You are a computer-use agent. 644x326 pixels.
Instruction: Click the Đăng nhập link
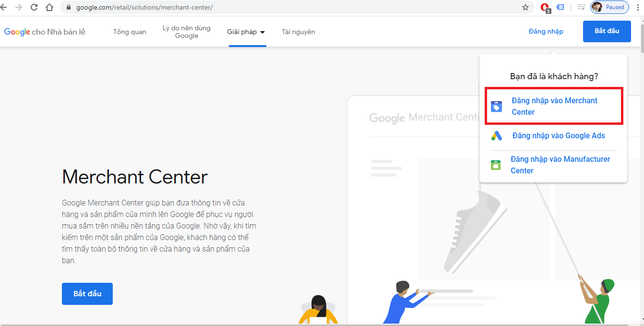point(546,31)
